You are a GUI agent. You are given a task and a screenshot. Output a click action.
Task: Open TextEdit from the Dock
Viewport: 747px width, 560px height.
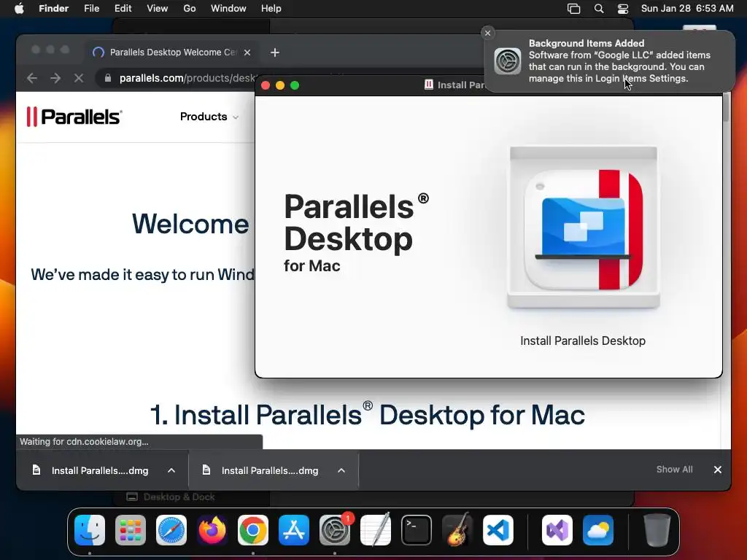click(x=376, y=530)
